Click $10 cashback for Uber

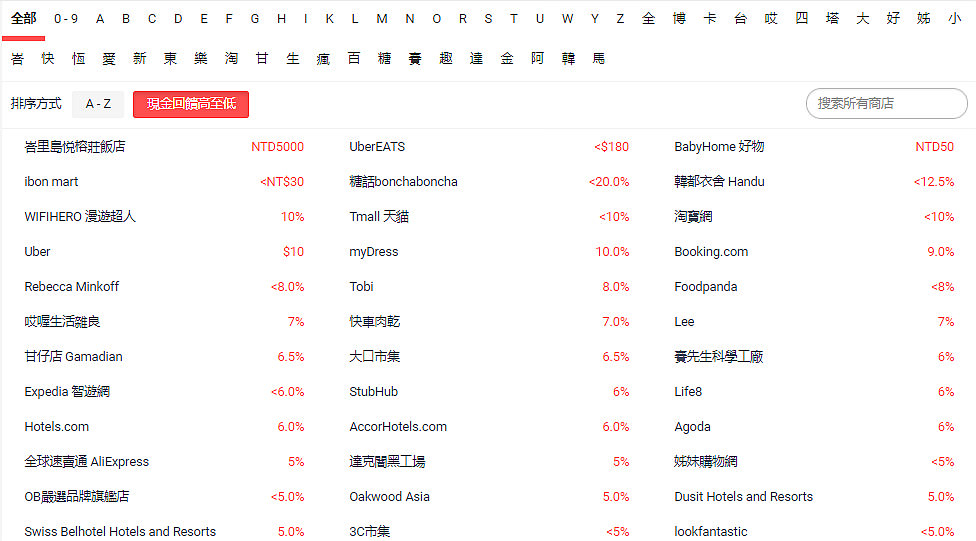[294, 252]
